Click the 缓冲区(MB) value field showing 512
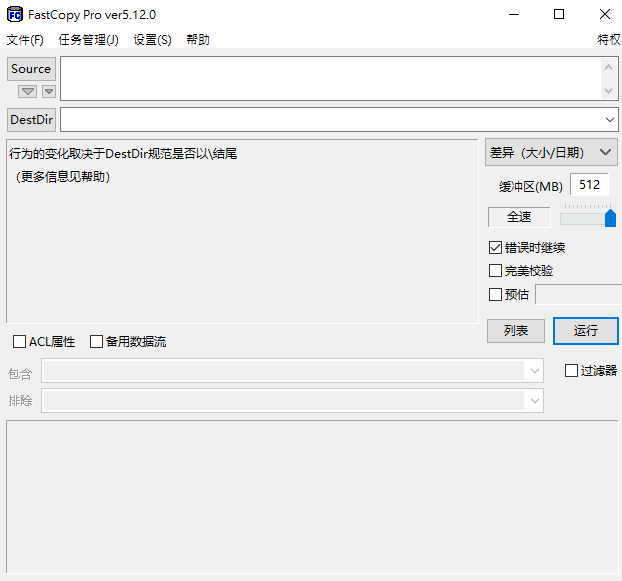This screenshot has height=581, width=622. (x=589, y=184)
